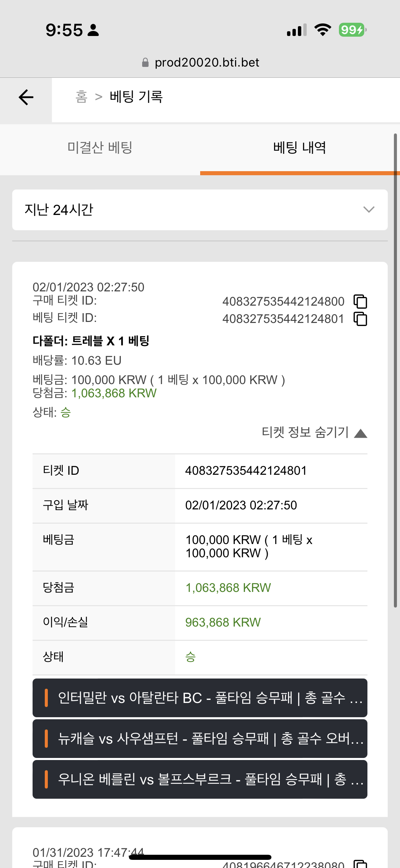Tap the profile person icon in status bar
This screenshot has height=868, width=400.
pos(93,30)
